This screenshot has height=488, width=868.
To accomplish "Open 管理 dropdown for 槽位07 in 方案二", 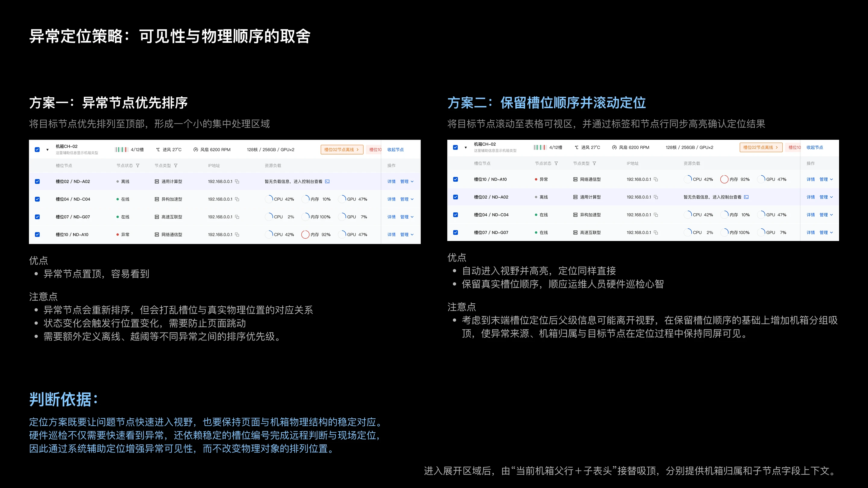I will pos(826,233).
